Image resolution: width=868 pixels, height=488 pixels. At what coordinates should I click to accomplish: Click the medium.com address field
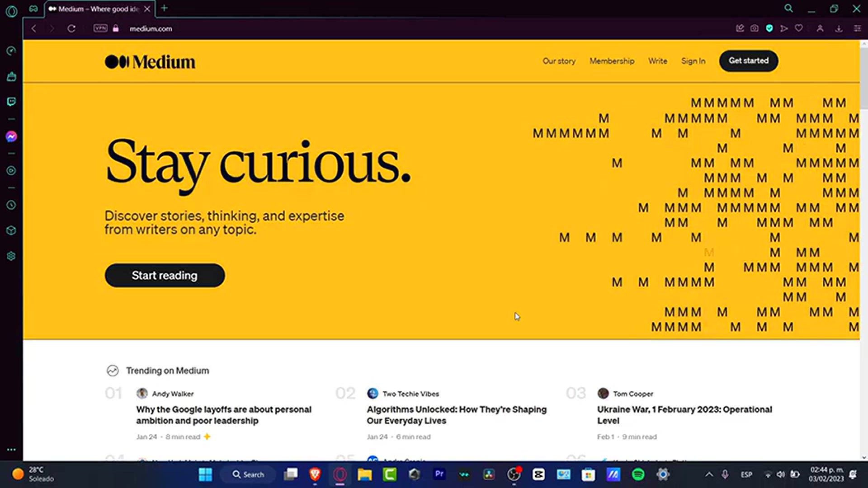point(151,28)
